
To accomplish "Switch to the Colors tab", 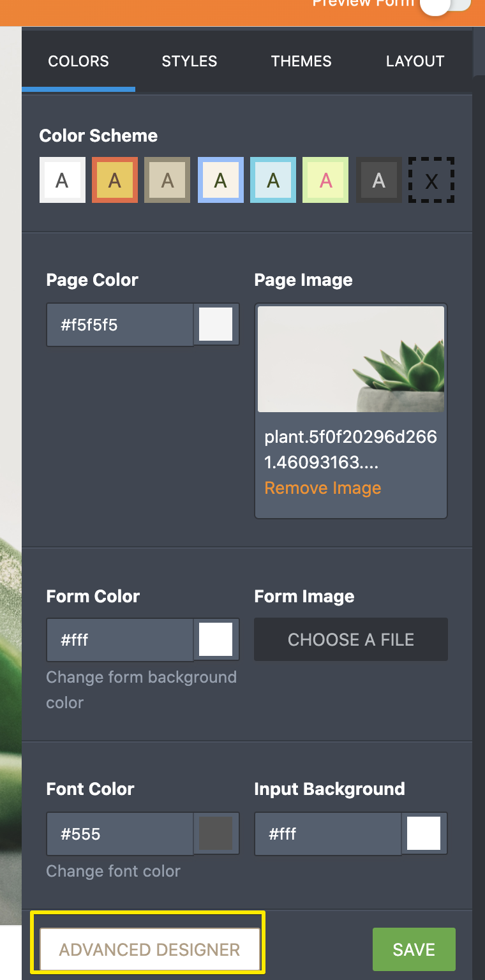I will click(78, 61).
